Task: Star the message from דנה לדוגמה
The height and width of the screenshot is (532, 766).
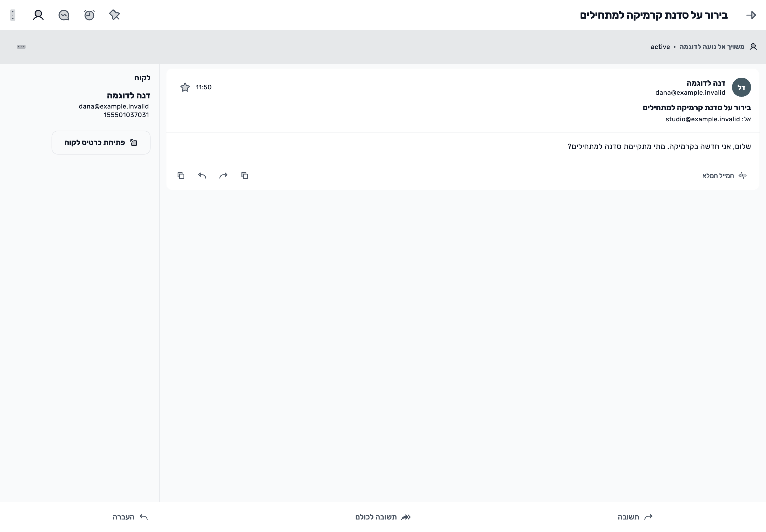Action: click(185, 87)
